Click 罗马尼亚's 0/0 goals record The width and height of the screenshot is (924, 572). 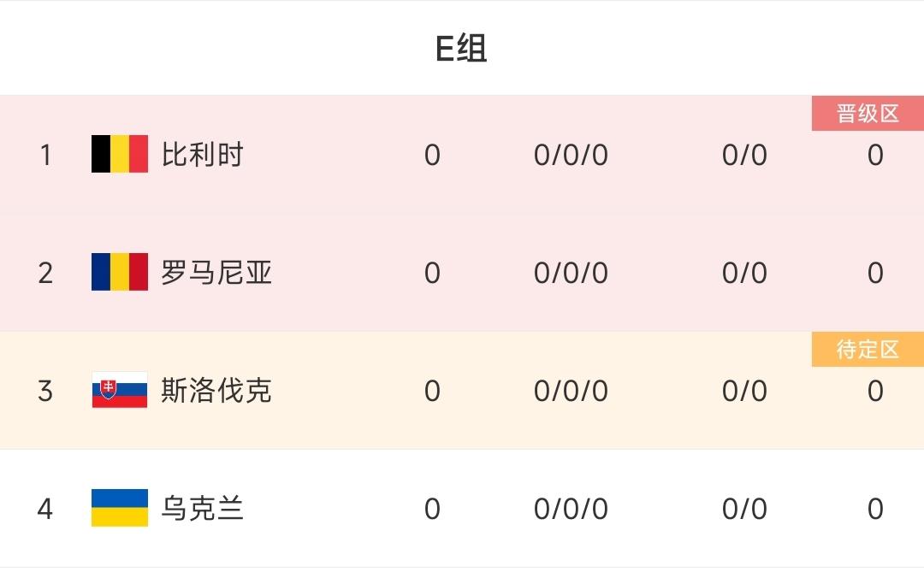click(x=744, y=273)
